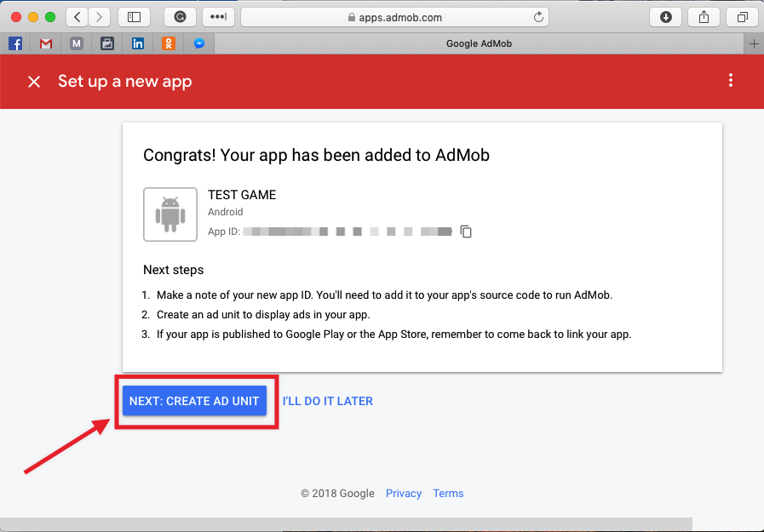Click the Safari forward arrow button

100,18
